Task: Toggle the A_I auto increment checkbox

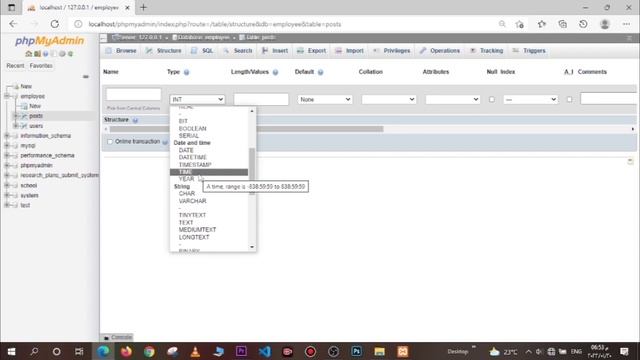Action: [x=569, y=100]
